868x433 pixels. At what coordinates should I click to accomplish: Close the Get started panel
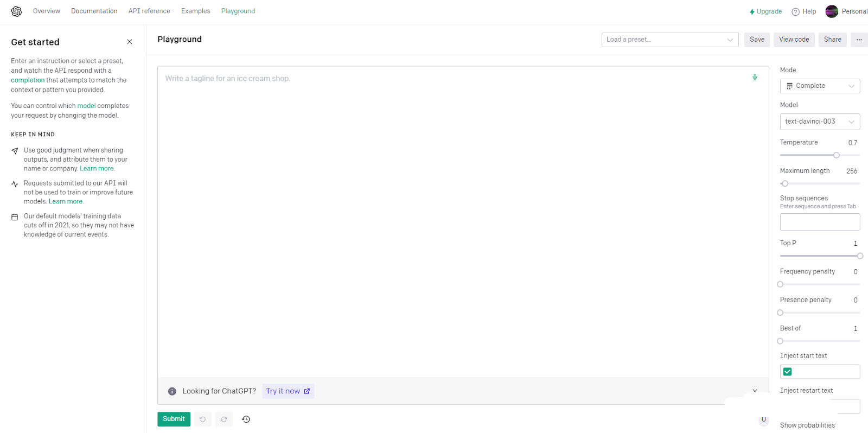(x=130, y=42)
